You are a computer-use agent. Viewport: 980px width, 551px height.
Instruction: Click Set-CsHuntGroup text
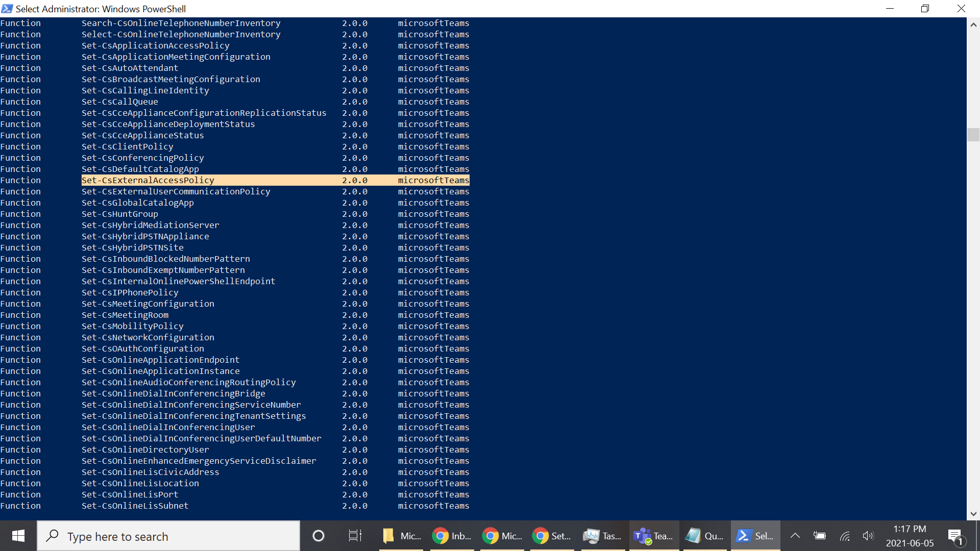click(x=120, y=214)
